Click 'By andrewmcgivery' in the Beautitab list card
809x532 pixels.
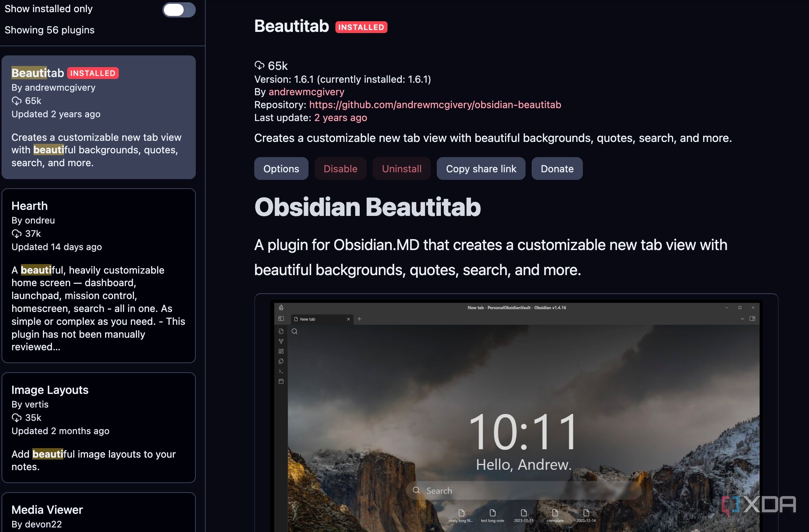click(54, 88)
